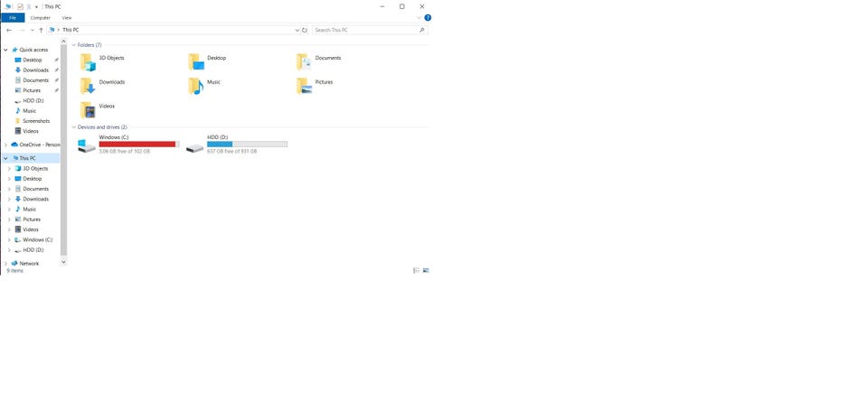
Task: Select Videos under Quick access
Action: pos(31,131)
